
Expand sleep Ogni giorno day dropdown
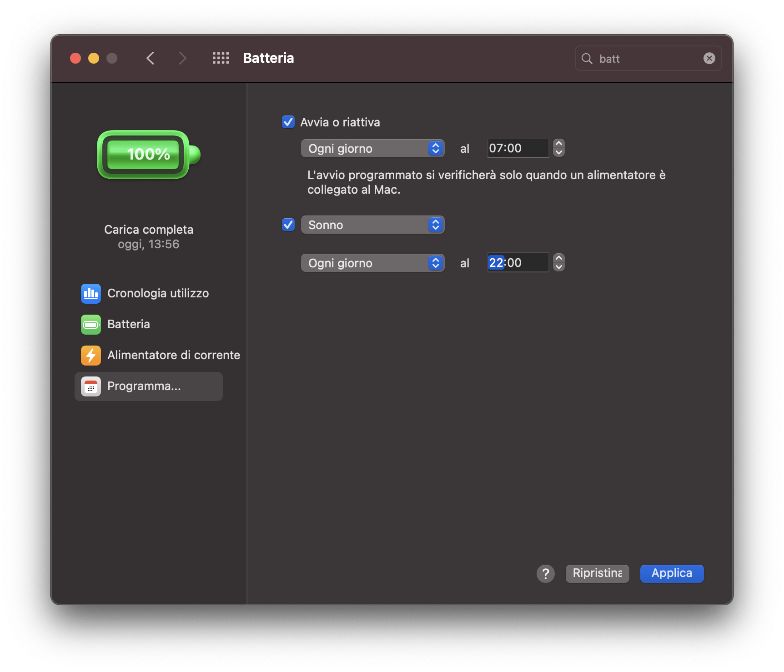[x=372, y=263]
